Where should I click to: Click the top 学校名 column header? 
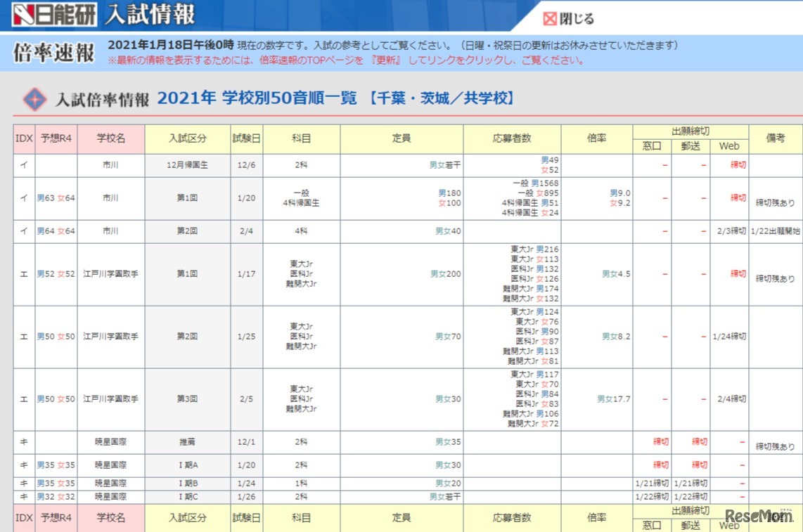(x=110, y=138)
